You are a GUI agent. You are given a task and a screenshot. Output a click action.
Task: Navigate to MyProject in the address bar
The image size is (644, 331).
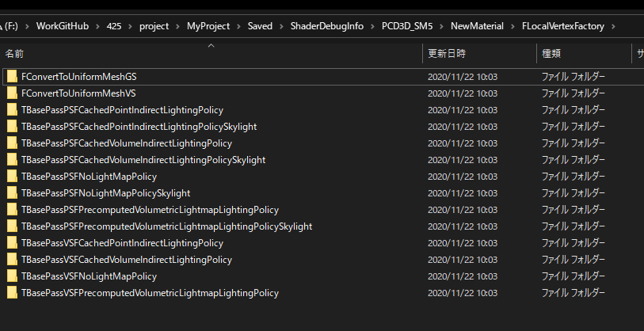click(x=208, y=26)
